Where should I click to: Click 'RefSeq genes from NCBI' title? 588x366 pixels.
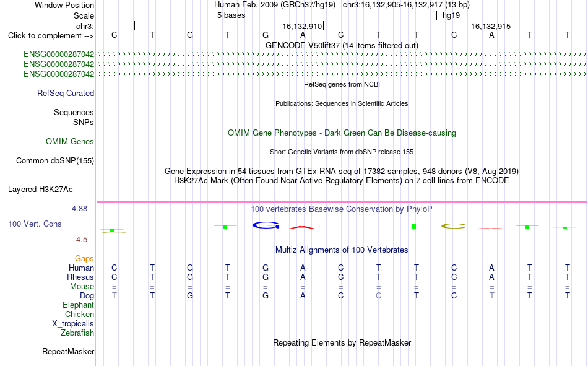click(342, 84)
